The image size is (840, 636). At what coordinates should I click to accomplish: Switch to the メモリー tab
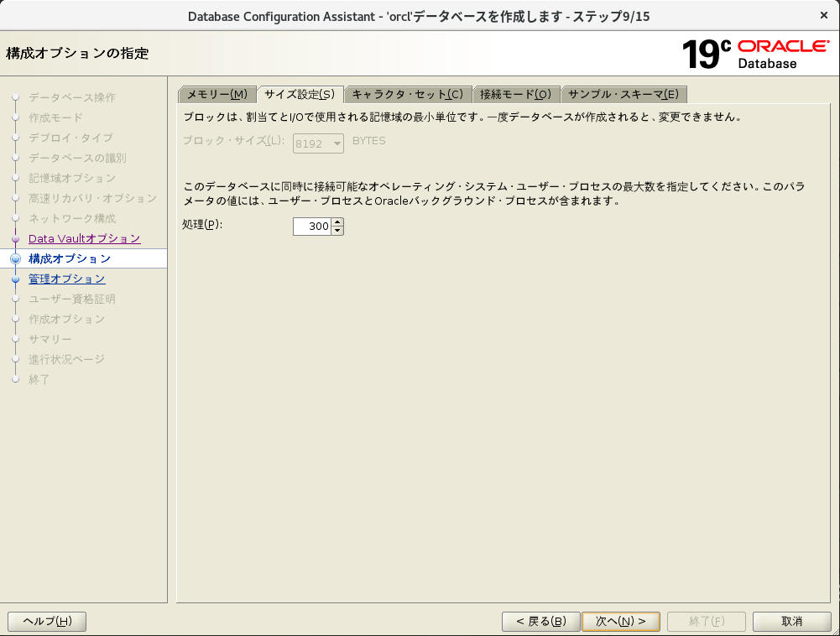[217, 94]
